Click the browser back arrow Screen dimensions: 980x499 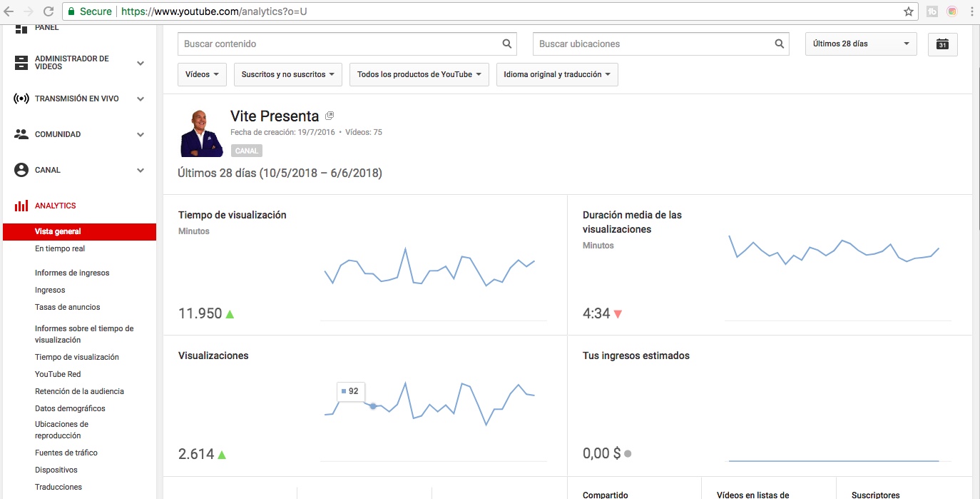click(10, 11)
